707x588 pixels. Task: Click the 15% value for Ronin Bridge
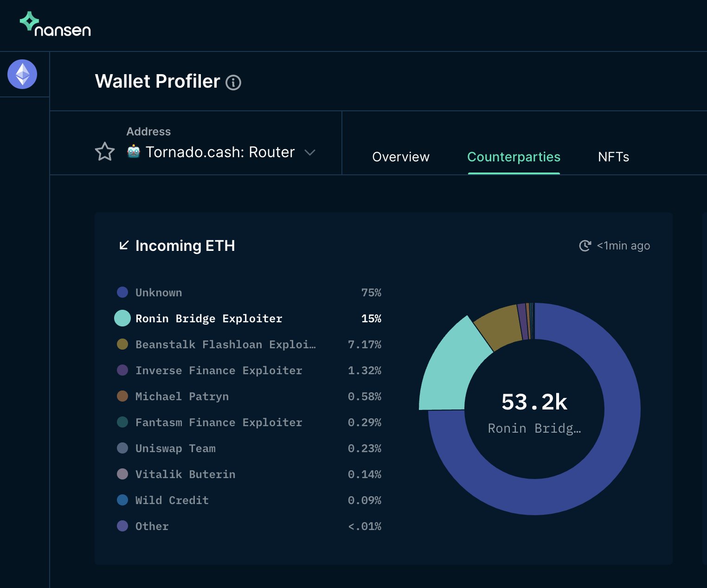[x=371, y=319]
